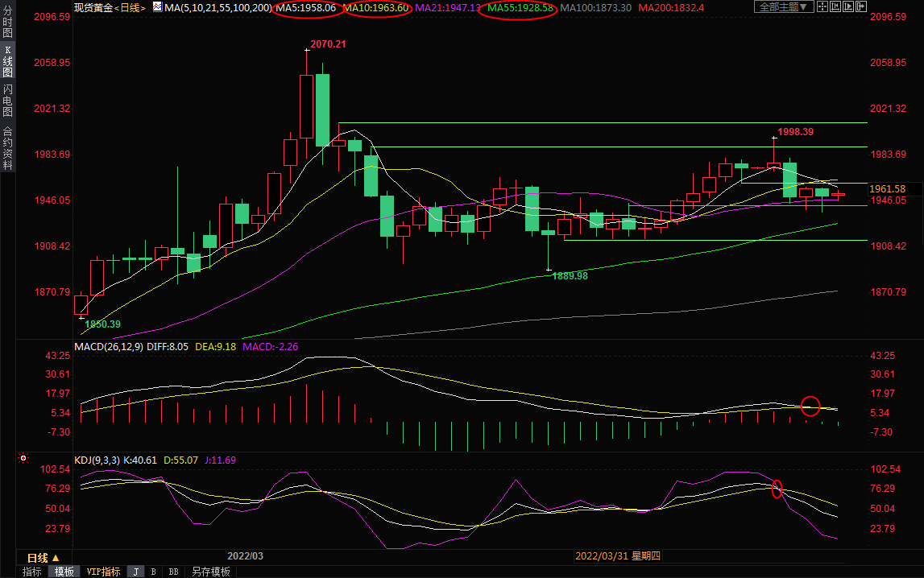
Task: Click the 2070.21 high price marker
Action: 328,44
